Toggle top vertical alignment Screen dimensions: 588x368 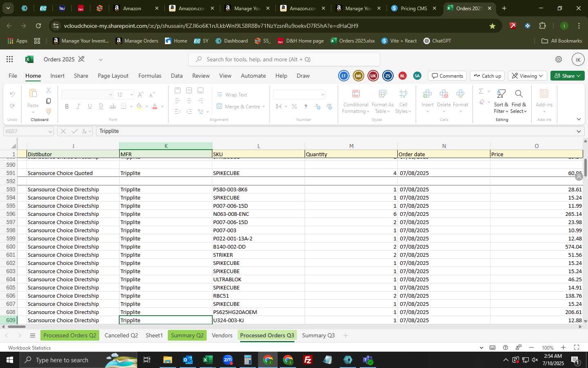(x=178, y=90)
